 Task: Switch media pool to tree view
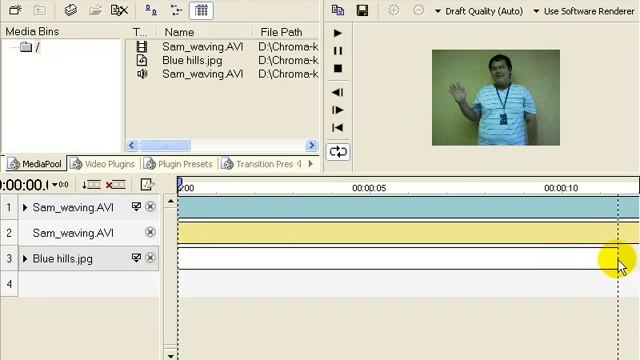[176, 10]
